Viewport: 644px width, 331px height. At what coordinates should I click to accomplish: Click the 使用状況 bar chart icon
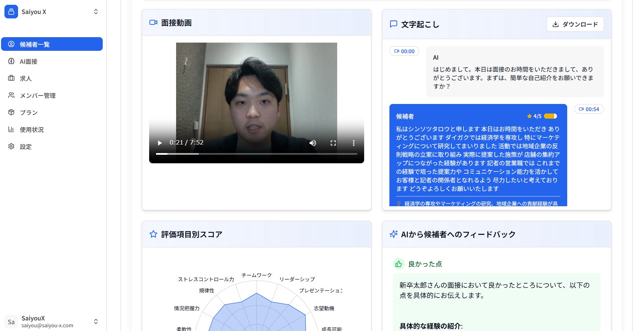11,129
